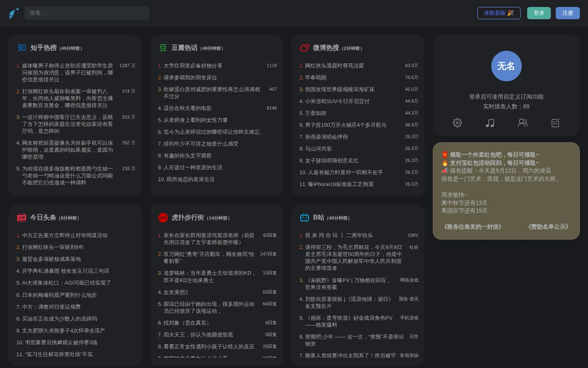Screen dimensions: 588x368
Task: Open Weibo item 与山河共彩
Action: [318, 148]
